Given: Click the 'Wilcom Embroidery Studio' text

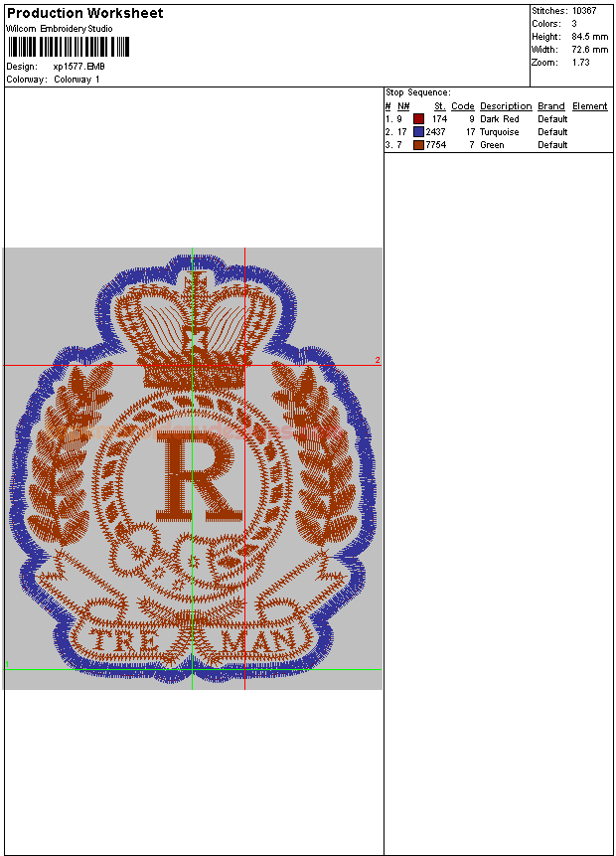Looking at the screenshot, I should click(59, 29).
